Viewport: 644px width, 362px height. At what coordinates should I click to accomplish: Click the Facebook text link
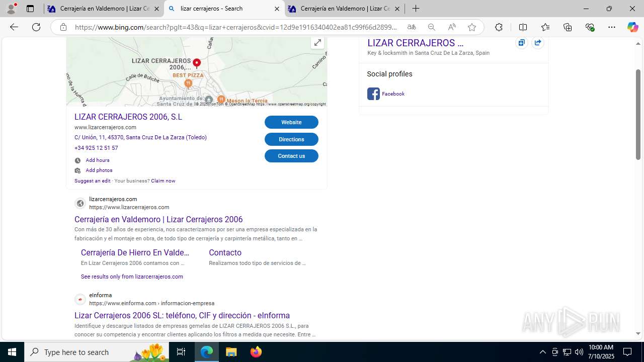[x=393, y=94]
